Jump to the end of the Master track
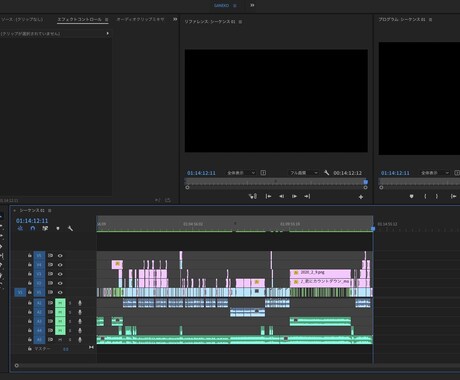 coord(91,347)
